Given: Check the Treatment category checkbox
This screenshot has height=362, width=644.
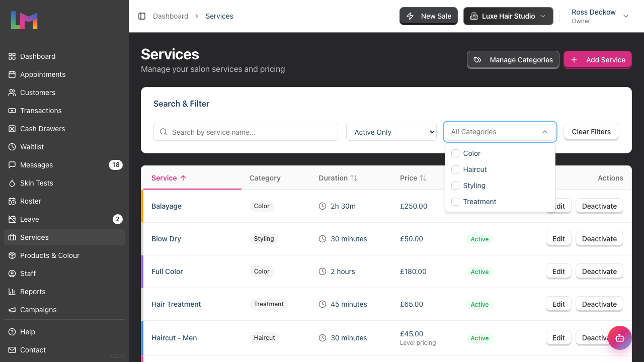Looking at the screenshot, I should pyautogui.click(x=455, y=202).
